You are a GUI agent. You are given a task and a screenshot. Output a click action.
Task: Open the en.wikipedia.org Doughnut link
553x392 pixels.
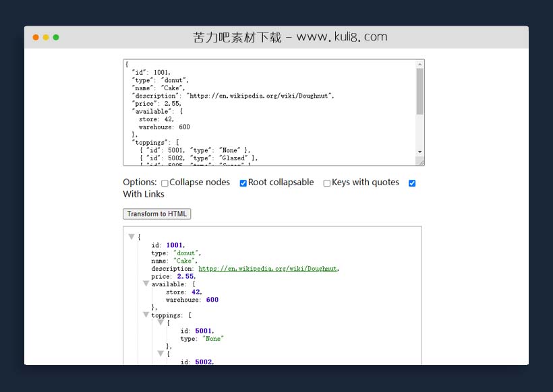pos(267,269)
